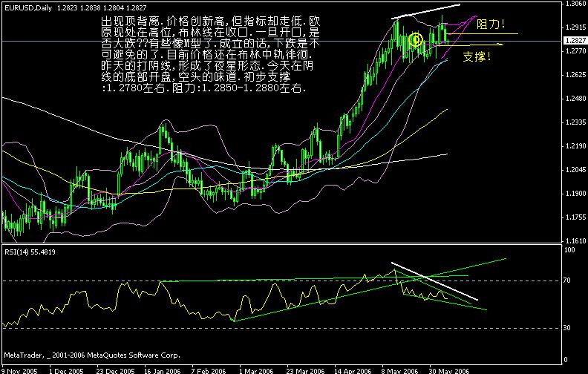Click comment line starting 线的底部开盘
Image resolution: width=588 pixels, height=374 pixels.
(196, 77)
